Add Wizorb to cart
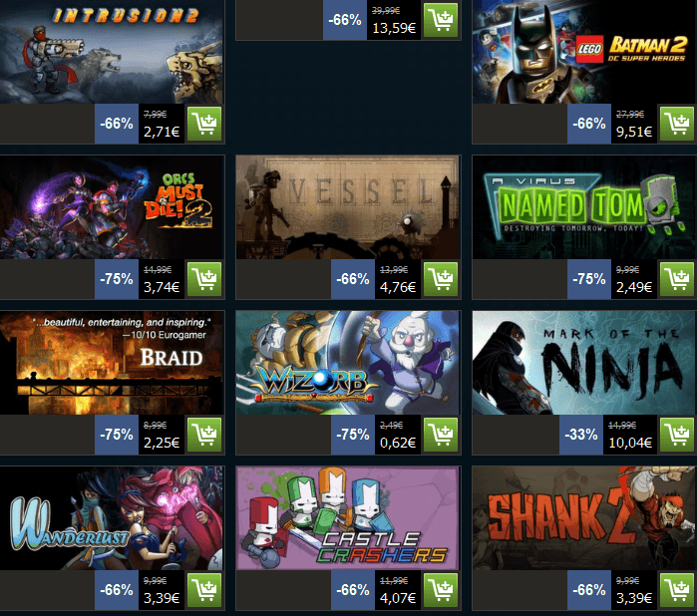 pyautogui.click(x=441, y=435)
